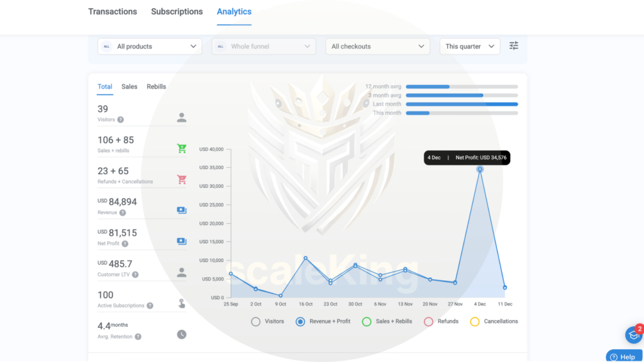Open the graduation cap notifications badge
The width and height of the screenshot is (644, 362).
coord(633,335)
